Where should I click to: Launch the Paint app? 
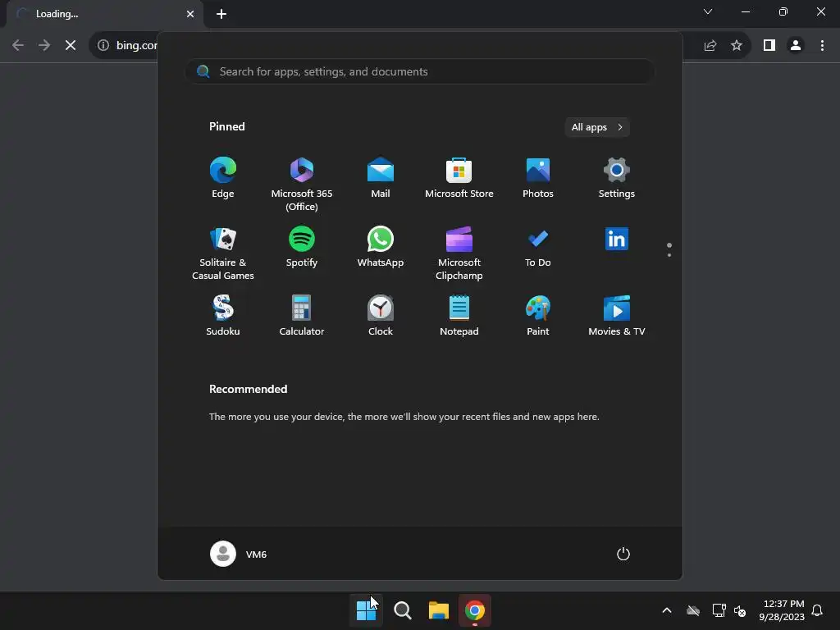point(538,316)
